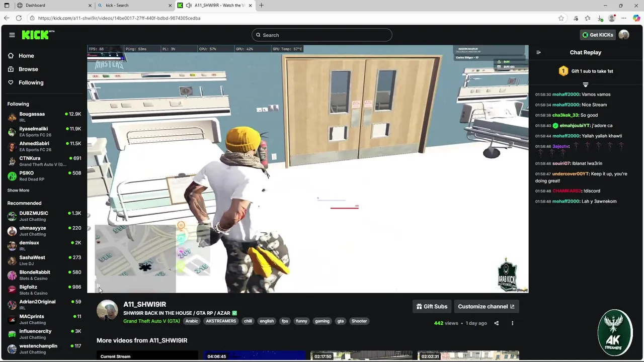644x362 pixels.
Task: Select the funny tag
Action: coord(301,321)
